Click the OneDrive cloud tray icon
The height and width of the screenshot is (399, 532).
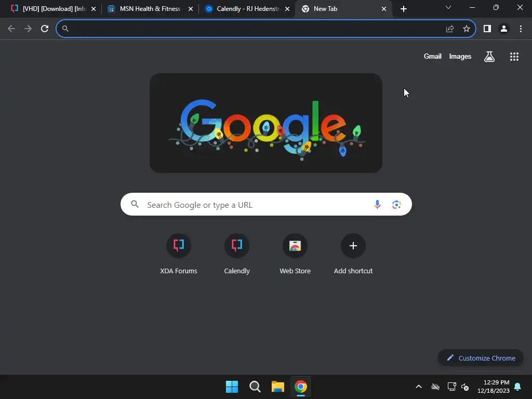(435, 387)
